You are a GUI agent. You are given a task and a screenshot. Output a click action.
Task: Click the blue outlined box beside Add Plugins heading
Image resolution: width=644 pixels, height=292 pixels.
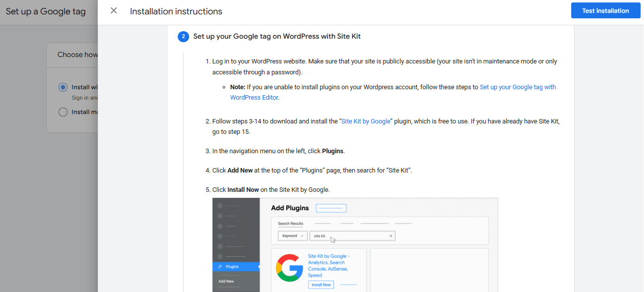[331, 208]
